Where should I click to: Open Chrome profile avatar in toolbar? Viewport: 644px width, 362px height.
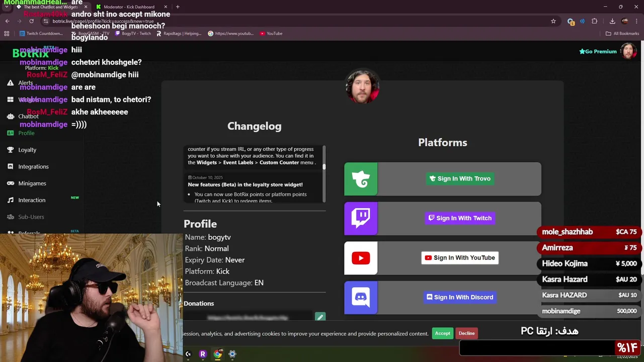click(x=625, y=21)
